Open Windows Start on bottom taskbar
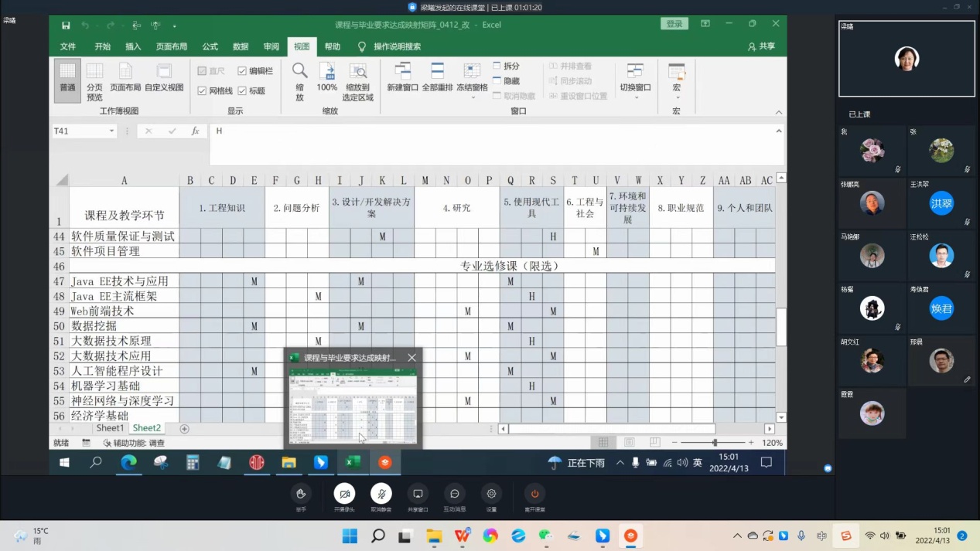Screen dimensions: 980x551 350,536
